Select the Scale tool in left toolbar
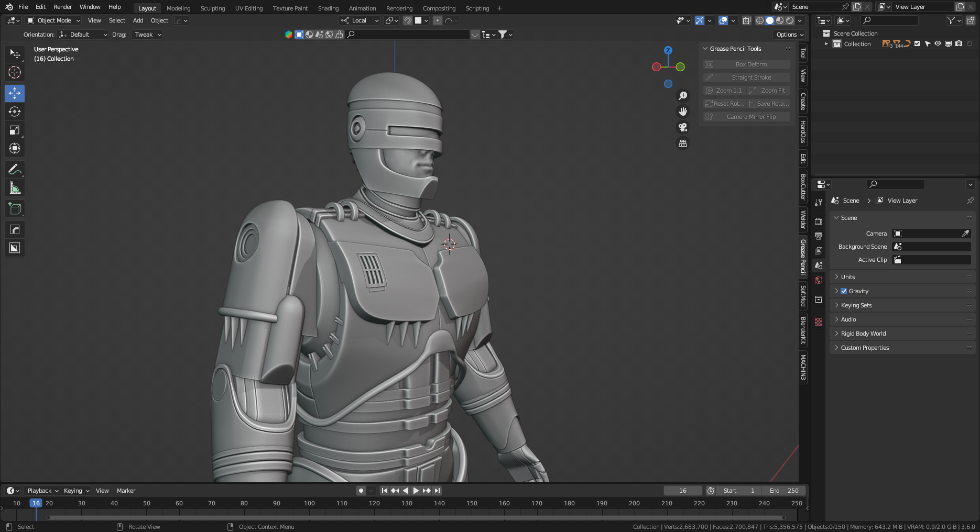Image resolution: width=980 pixels, height=532 pixels. coord(15,130)
